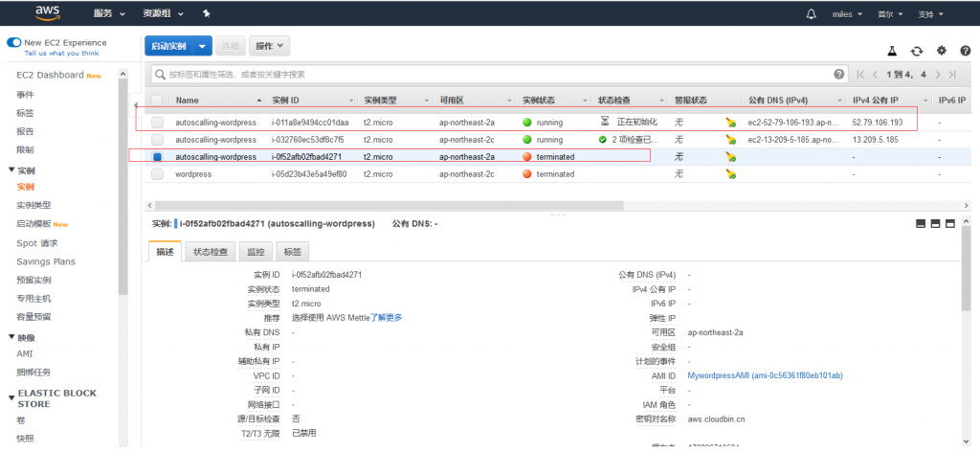The width and height of the screenshot is (980, 452).
Task: Open the 操作 actions dropdown
Action: tap(269, 46)
